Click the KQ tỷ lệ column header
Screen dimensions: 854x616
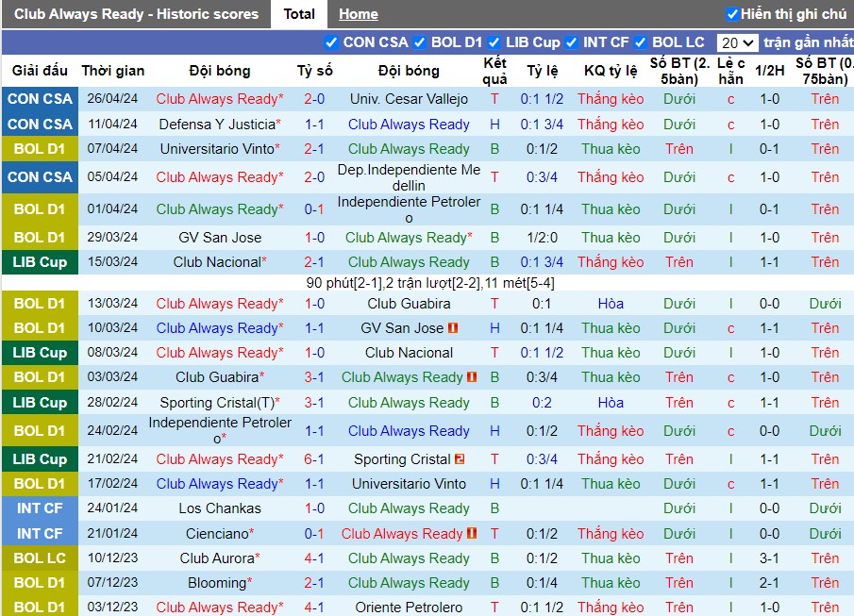pyautogui.click(x=611, y=71)
